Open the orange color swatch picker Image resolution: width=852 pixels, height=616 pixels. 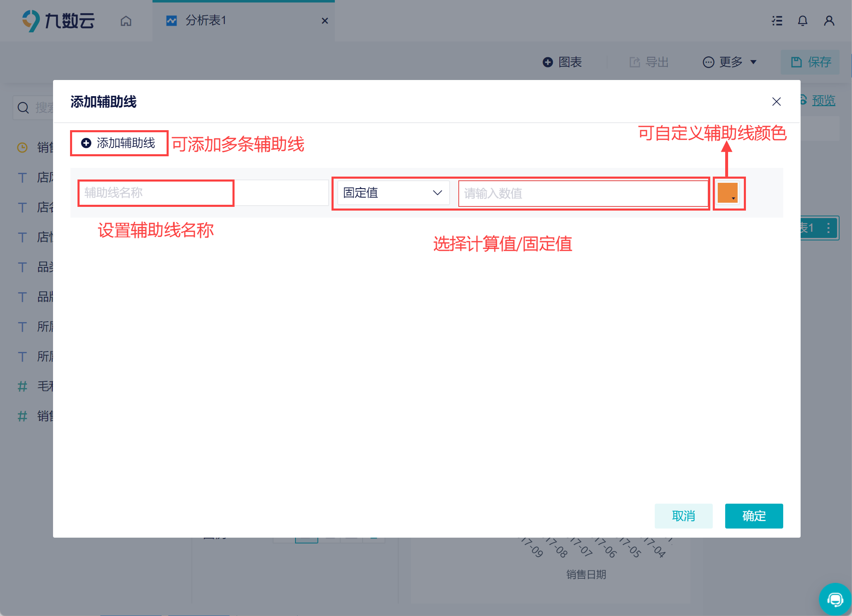[728, 193]
